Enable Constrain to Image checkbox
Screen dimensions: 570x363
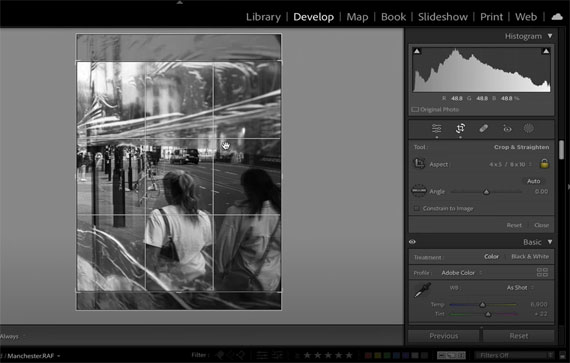coord(417,208)
